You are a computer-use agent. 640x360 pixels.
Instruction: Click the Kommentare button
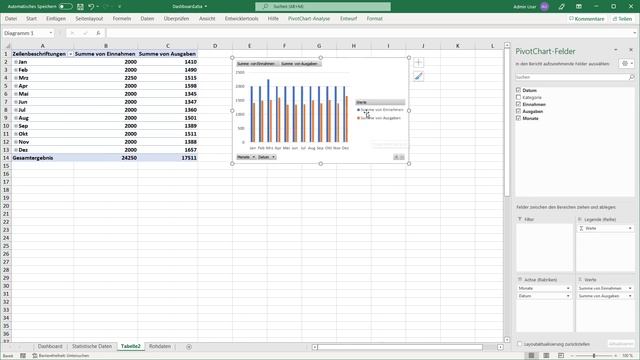click(587, 19)
